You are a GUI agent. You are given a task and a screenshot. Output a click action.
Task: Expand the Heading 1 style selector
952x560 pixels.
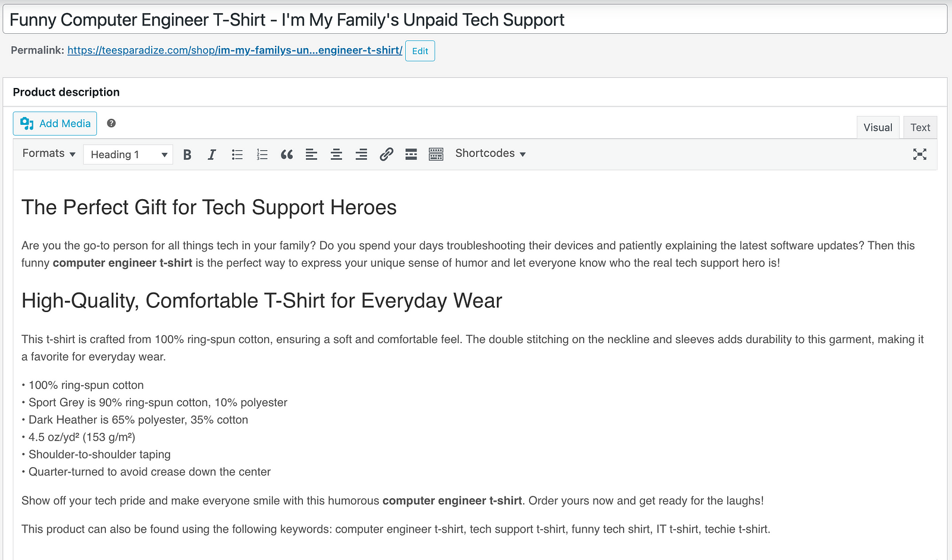tap(129, 155)
